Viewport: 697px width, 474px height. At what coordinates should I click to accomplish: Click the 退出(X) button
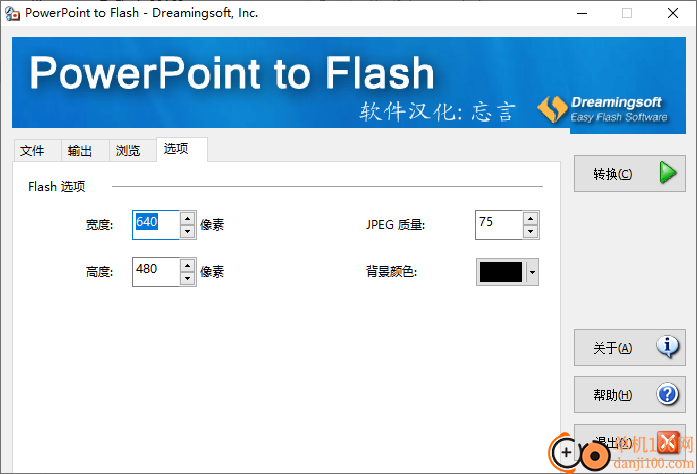click(x=629, y=442)
